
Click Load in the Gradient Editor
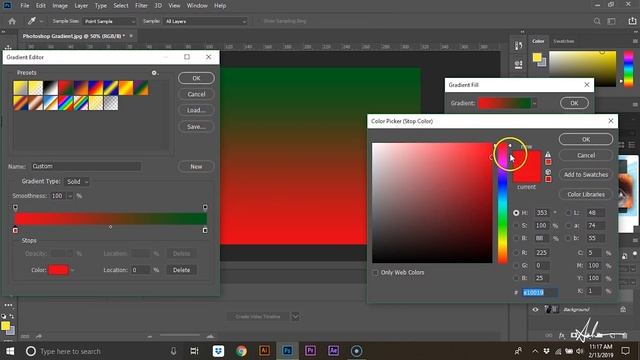click(x=196, y=110)
